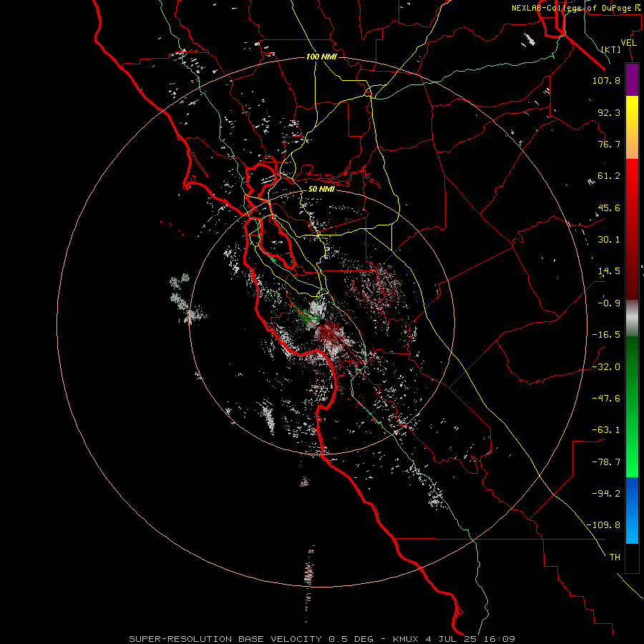Click the -109.8 velocity scale value
The height and width of the screenshot is (644, 644).
603,525
